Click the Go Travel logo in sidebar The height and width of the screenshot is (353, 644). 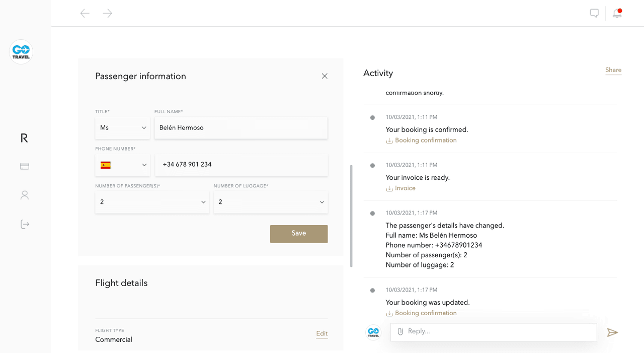pyautogui.click(x=21, y=52)
